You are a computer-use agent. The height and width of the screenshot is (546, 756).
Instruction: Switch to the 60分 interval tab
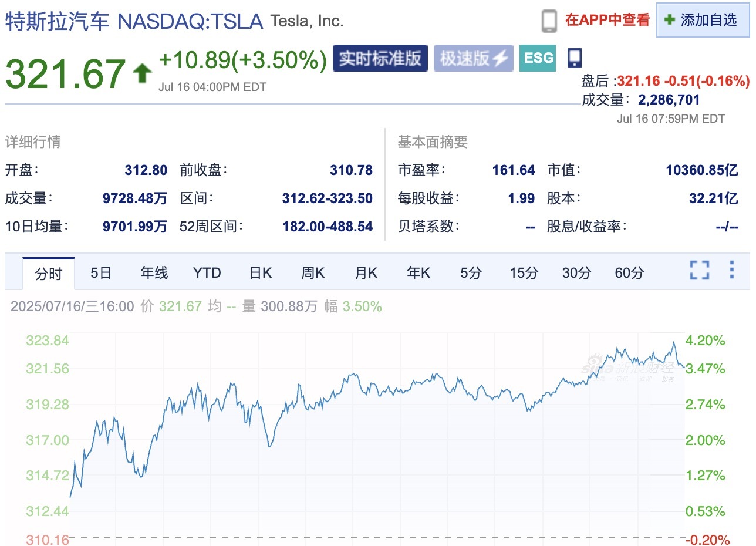point(629,272)
